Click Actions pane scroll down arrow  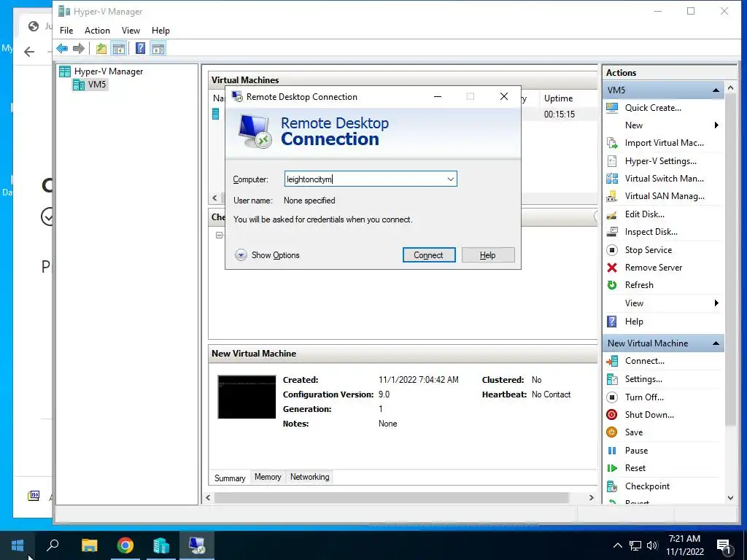730,498
